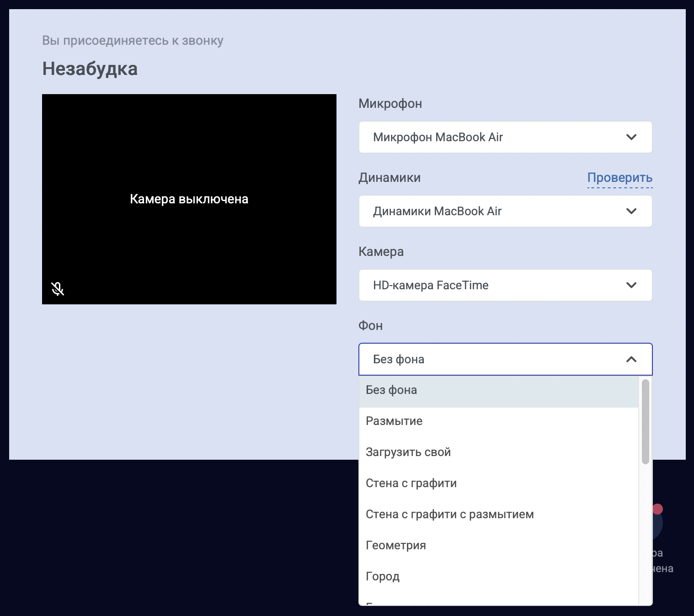Click the Камера выключена video preview
Viewport: 694px width, 616px height.
(189, 199)
